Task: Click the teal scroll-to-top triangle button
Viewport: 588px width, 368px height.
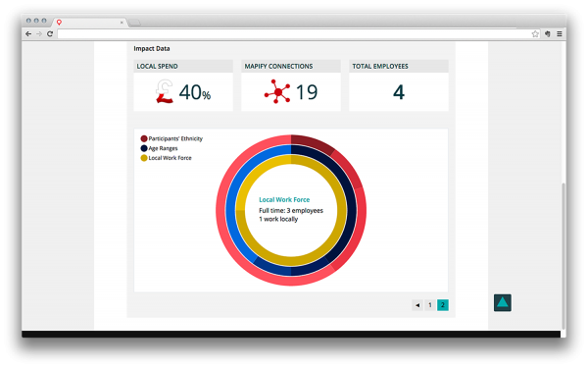Action: 503,302
